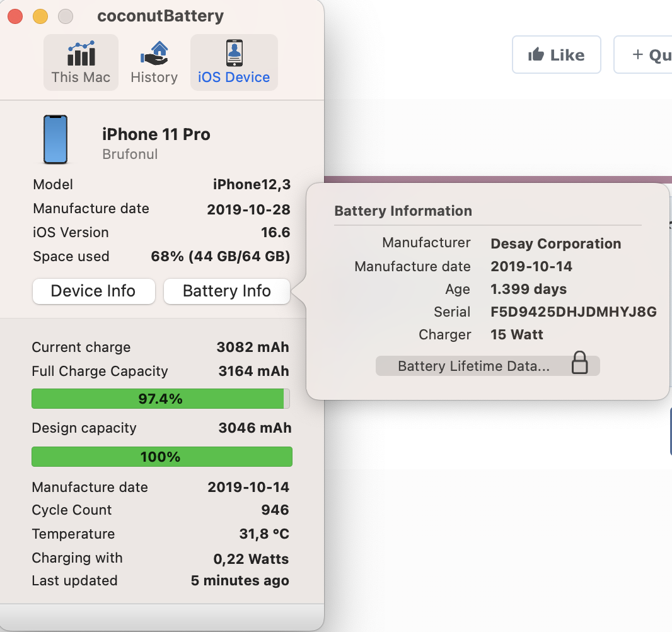Click the Full Charge Capacity 3164 mAh value
This screenshot has width=672, height=632.
253,371
